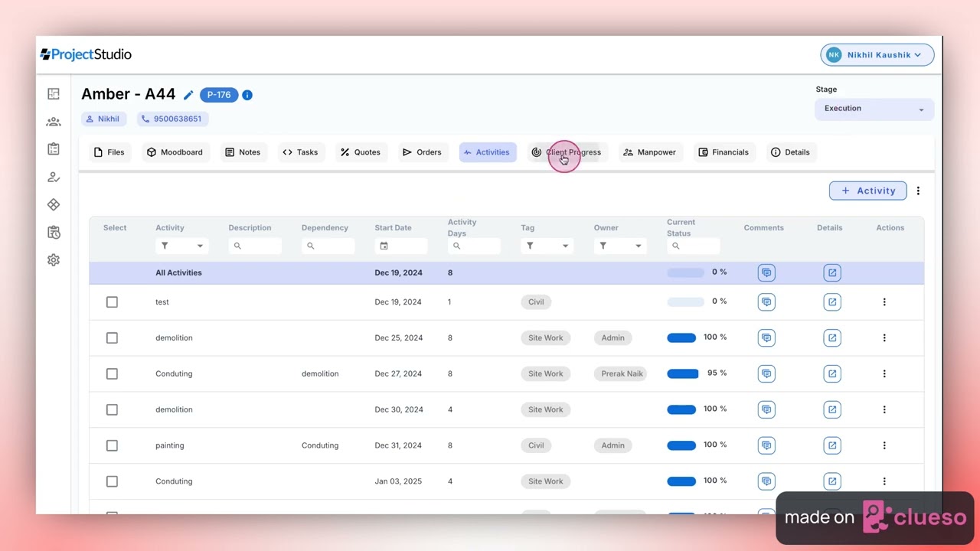Open comments for the painting activity
The height and width of the screenshot is (551, 980).
[766, 445]
